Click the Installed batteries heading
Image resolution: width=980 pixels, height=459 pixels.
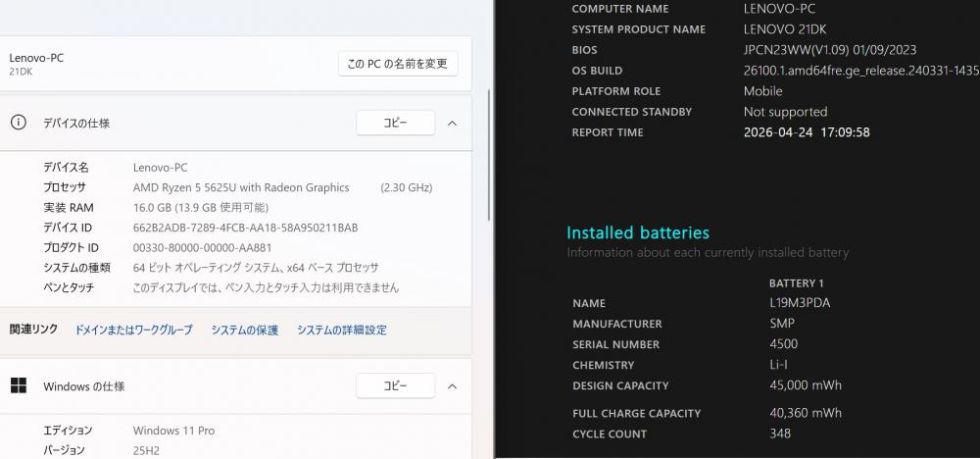(638, 232)
